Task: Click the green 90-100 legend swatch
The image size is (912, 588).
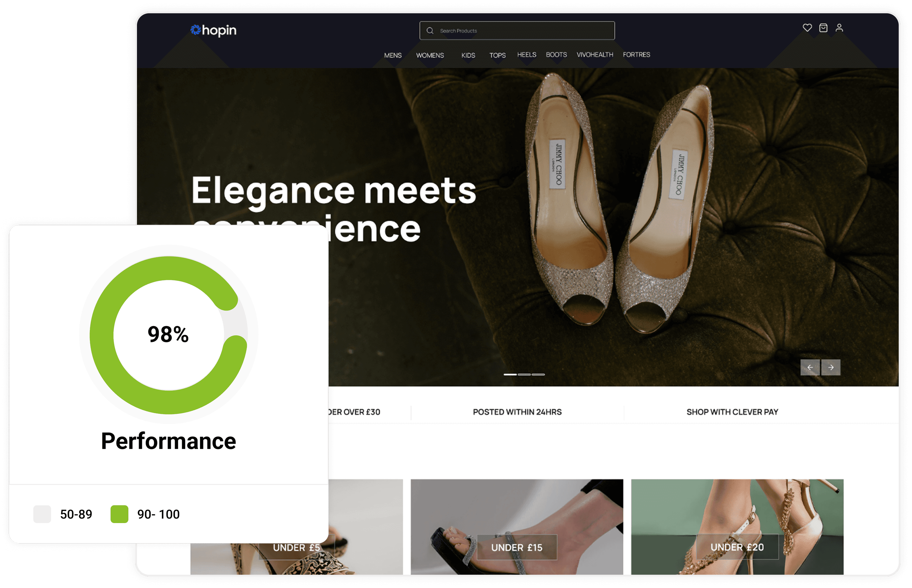Action: coord(119,514)
